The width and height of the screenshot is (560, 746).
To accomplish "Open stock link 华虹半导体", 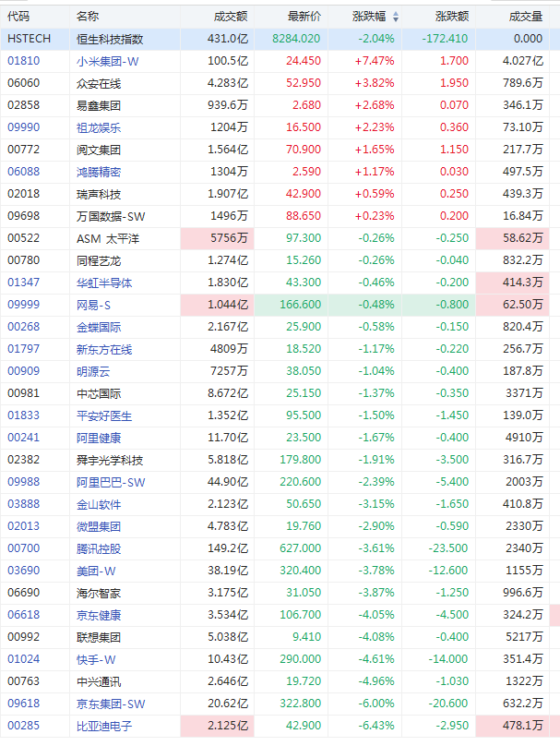I will pyautogui.click(x=104, y=283).
